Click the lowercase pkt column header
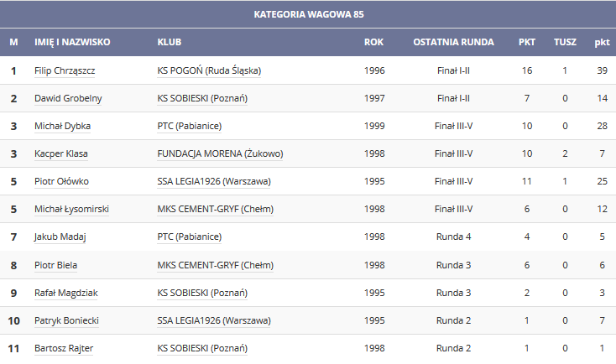 [x=602, y=43]
